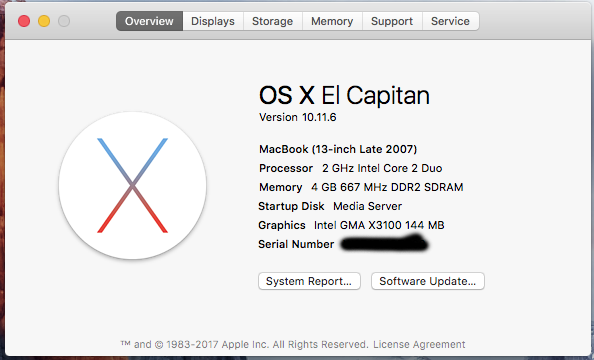Click the 2 GHz Intel Core 2 Duo processor text
Image resolution: width=594 pixels, height=360 pixels.
(x=382, y=168)
